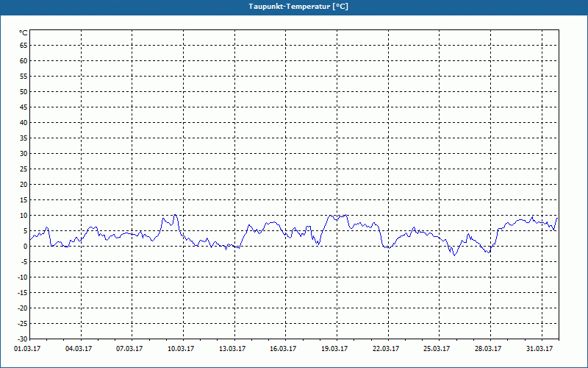
Task: Click the 65 y-axis value
Action: [x=24, y=46]
